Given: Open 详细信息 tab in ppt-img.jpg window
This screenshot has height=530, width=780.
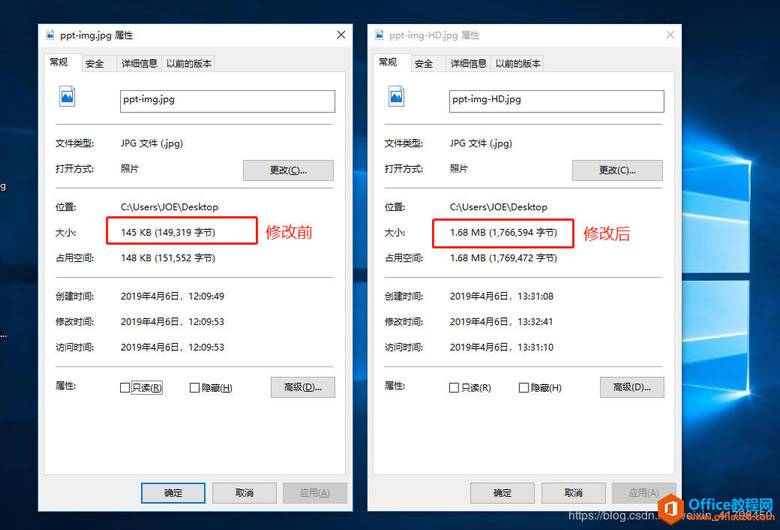Looking at the screenshot, I should tap(139, 64).
